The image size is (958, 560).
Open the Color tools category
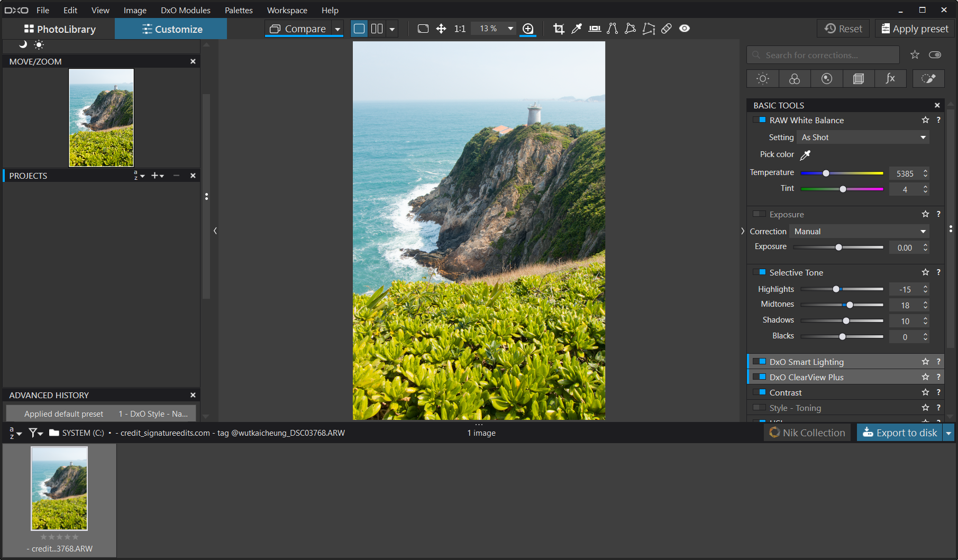pos(794,78)
